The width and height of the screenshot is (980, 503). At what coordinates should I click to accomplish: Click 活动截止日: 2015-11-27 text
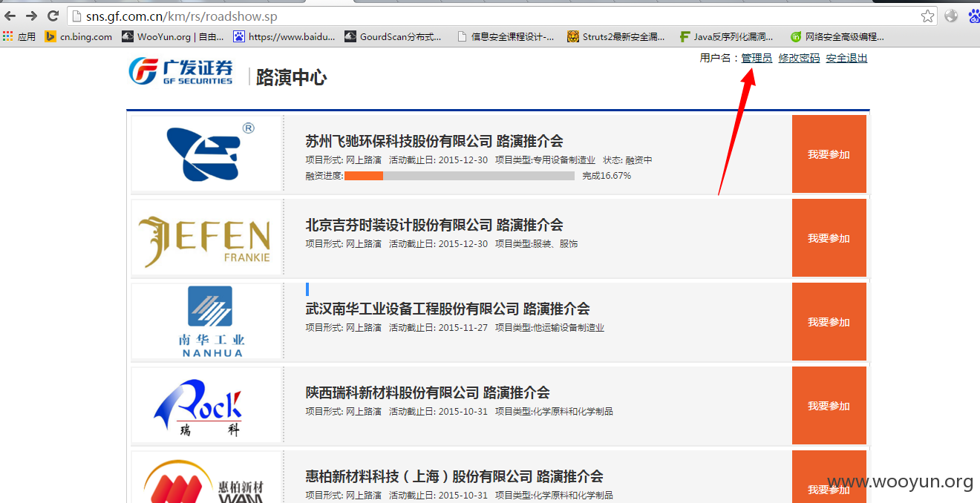438,327
